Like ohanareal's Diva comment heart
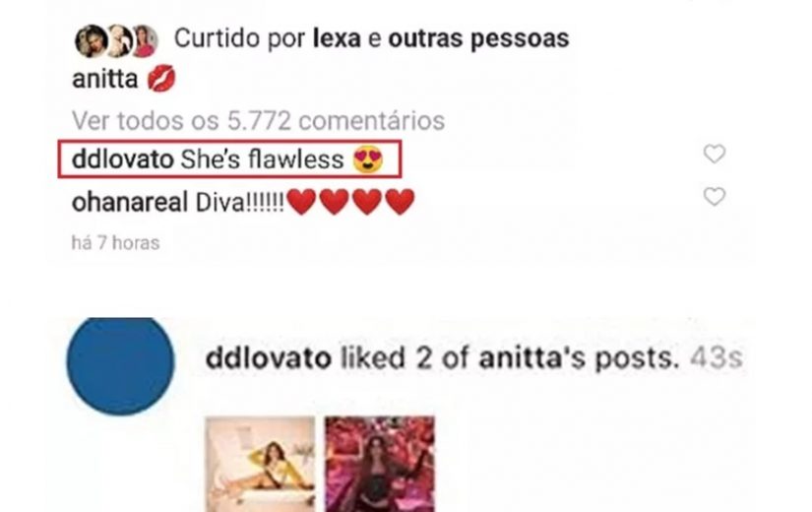The width and height of the screenshot is (812, 512). pos(715,196)
